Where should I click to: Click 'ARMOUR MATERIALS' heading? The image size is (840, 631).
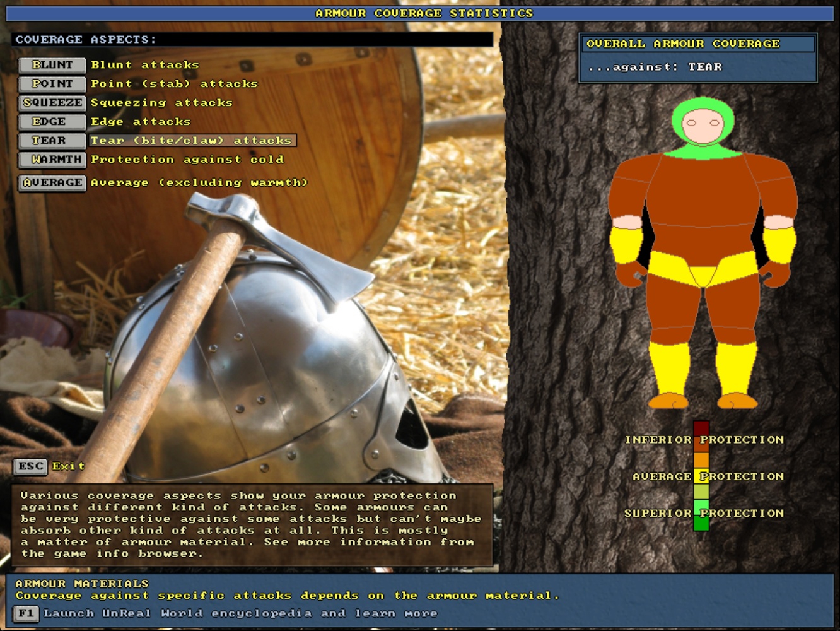click(82, 584)
